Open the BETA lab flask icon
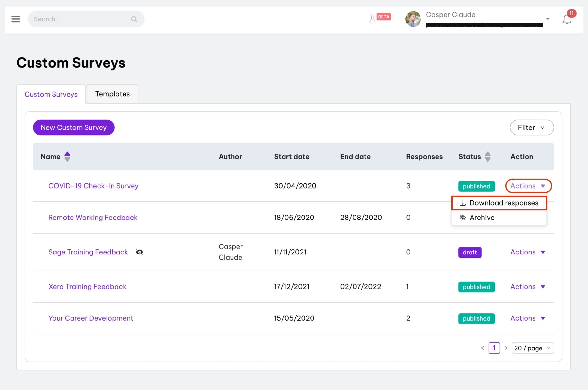The height and width of the screenshot is (390, 588). 372,19
